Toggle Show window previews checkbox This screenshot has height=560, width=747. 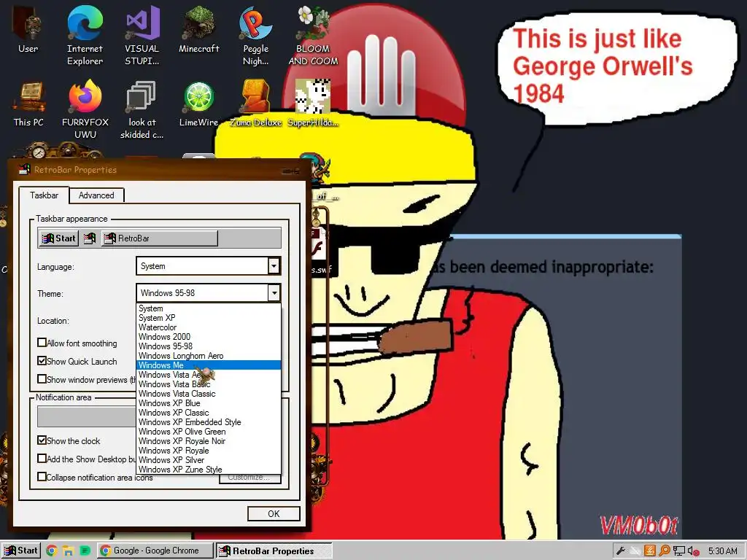pyautogui.click(x=42, y=379)
